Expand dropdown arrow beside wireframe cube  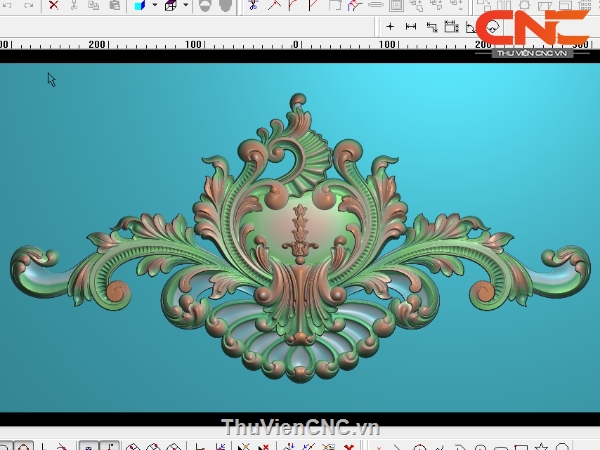185,5
